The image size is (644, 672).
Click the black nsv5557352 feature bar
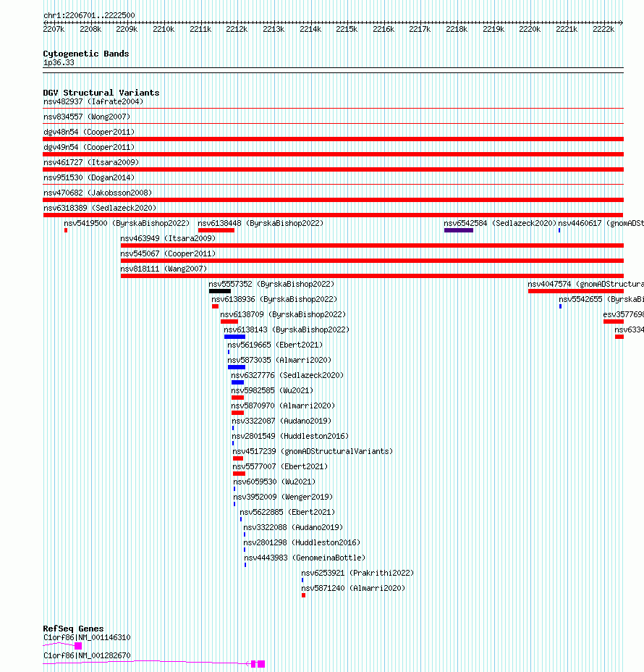[220, 291]
